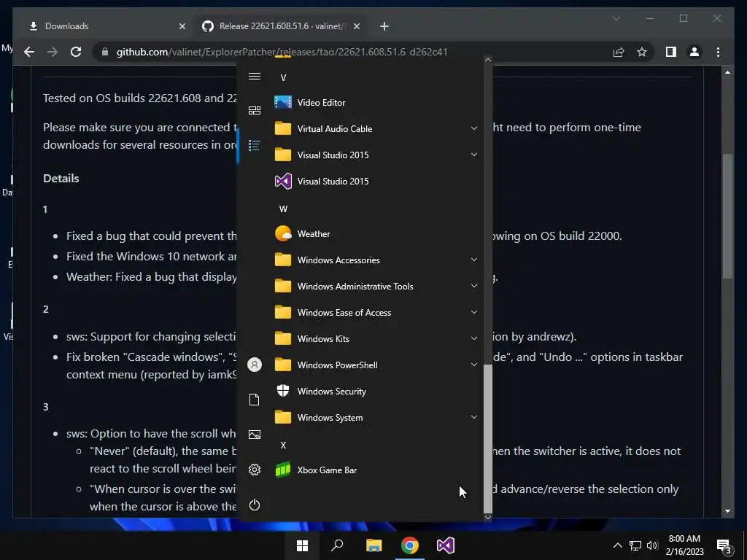
Task: Click page scrollbar up arrow
Action: (x=727, y=72)
